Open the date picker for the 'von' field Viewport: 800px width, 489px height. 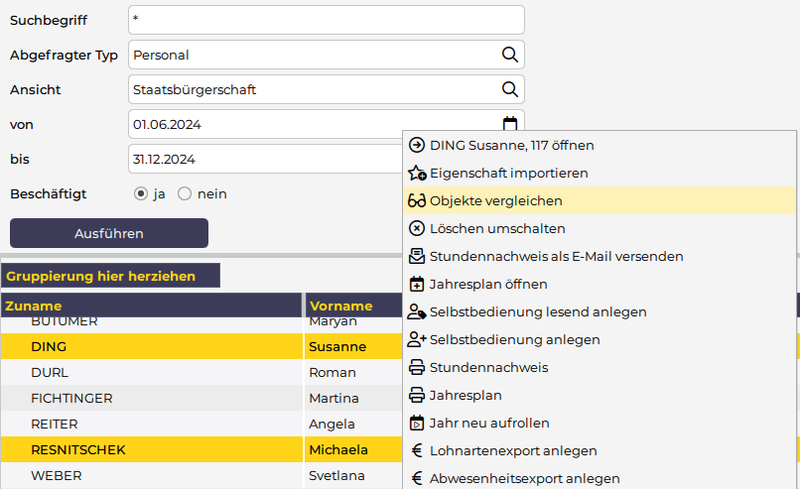pyautogui.click(x=509, y=124)
